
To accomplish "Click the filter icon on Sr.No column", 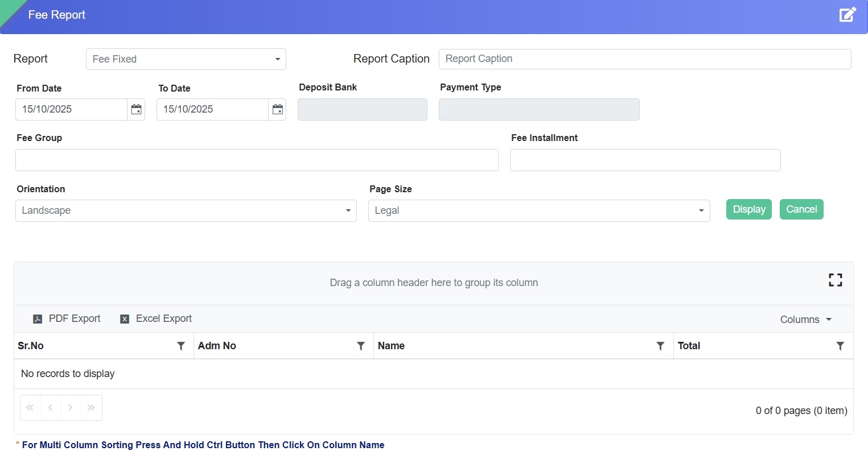I will click(x=181, y=346).
